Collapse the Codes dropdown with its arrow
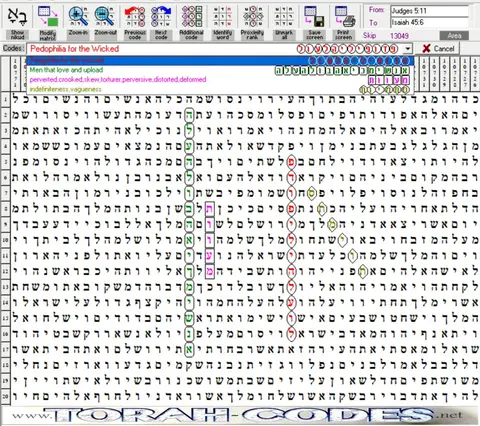Screen dimensions: 480x426 pyautogui.click(x=408, y=49)
